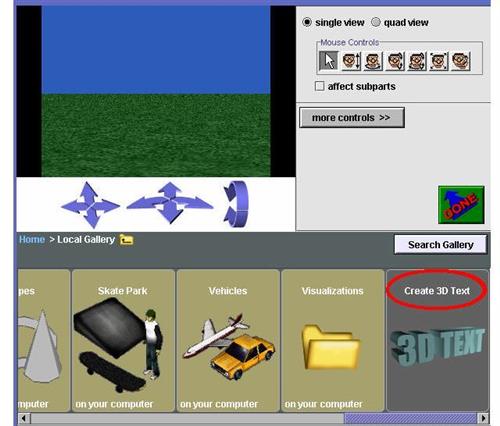Select the resize objects mouse control
This screenshot has height=426, width=500.
pyautogui.click(x=439, y=61)
